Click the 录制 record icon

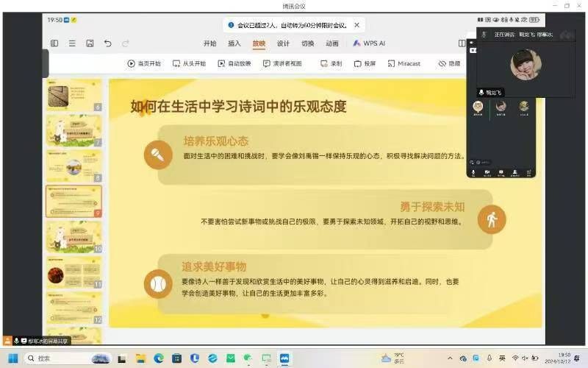coord(323,64)
